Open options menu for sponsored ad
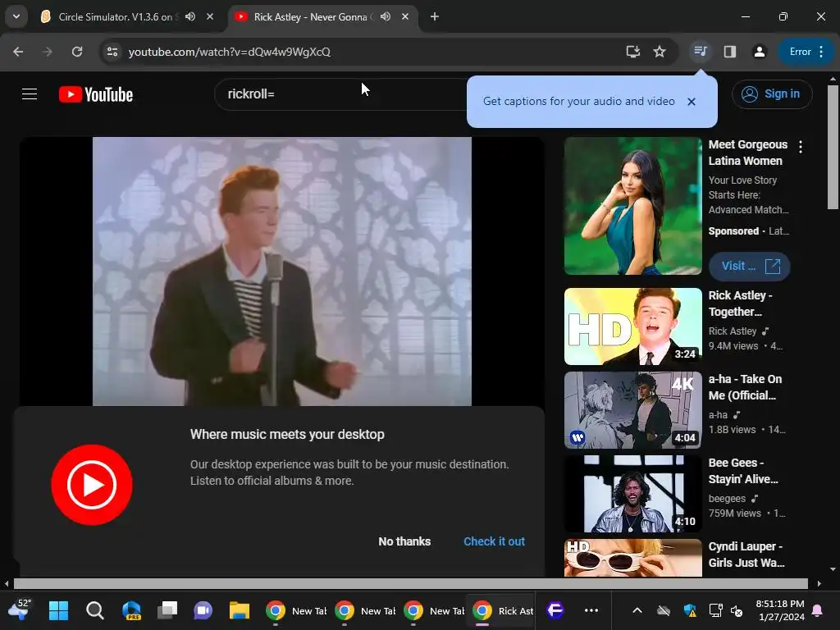840x630 pixels. tap(801, 147)
